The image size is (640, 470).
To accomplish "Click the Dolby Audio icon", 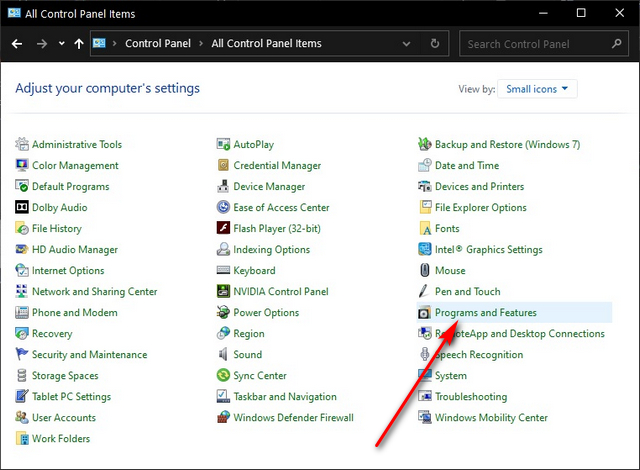I will tap(22, 208).
